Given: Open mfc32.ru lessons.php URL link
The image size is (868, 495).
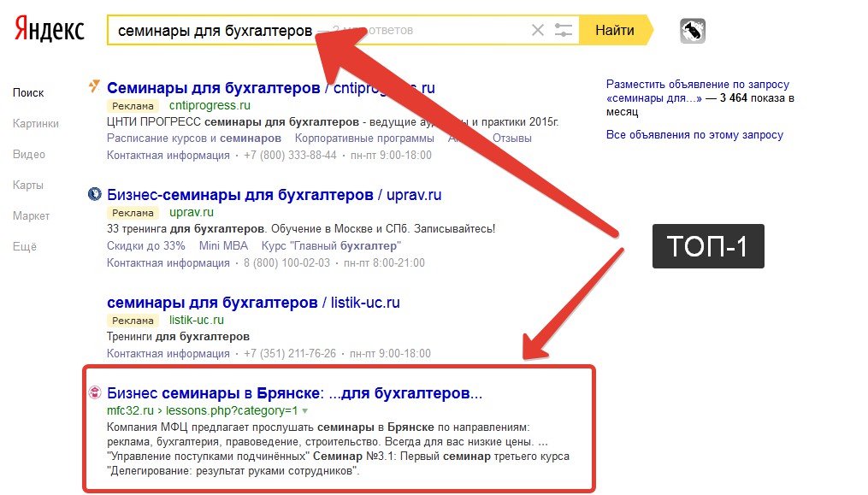Looking at the screenshot, I should (x=202, y=411).
